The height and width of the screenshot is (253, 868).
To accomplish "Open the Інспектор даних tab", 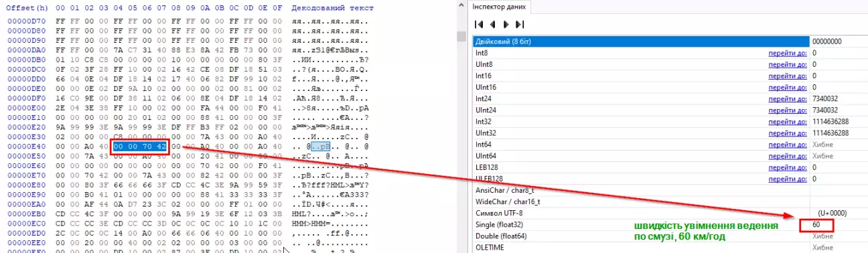I will 500,7.
